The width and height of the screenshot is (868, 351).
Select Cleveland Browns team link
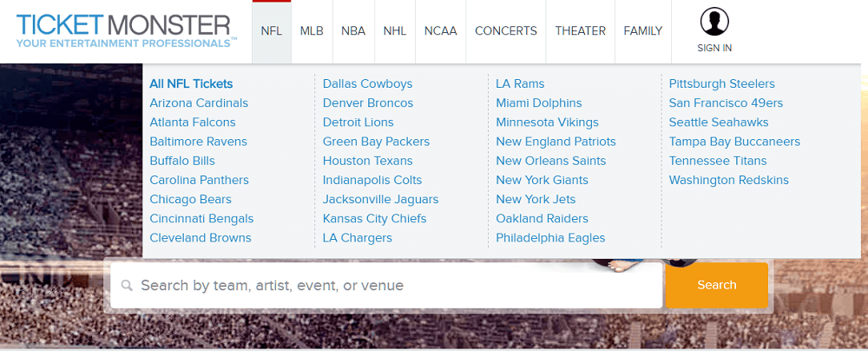pos(201,238)
